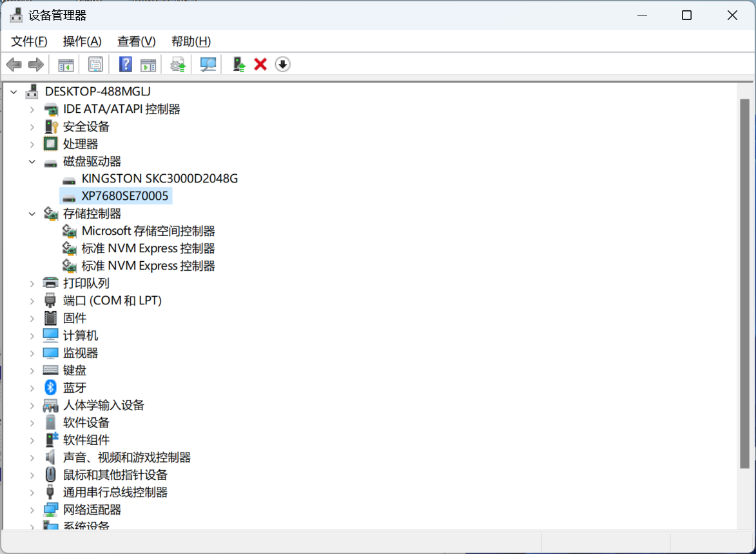Select the 软件组件 tree label
Image resolution: width=756 pixels, height=554 pixels.
(86, 440)
